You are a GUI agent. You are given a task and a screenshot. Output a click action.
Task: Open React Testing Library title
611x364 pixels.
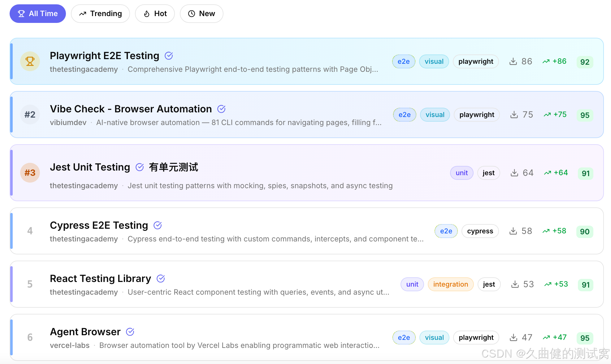[101, 279]
